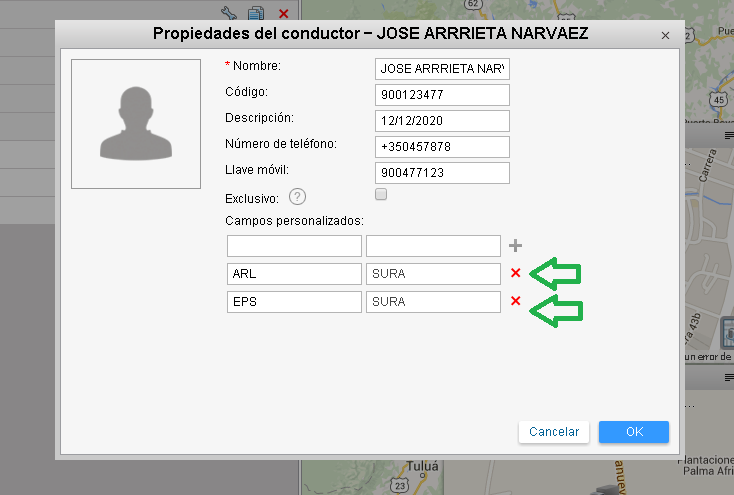Remove the EPS custom field row
Image resolution: width=734 pixels, height=495 pixels.
(516, 302)
